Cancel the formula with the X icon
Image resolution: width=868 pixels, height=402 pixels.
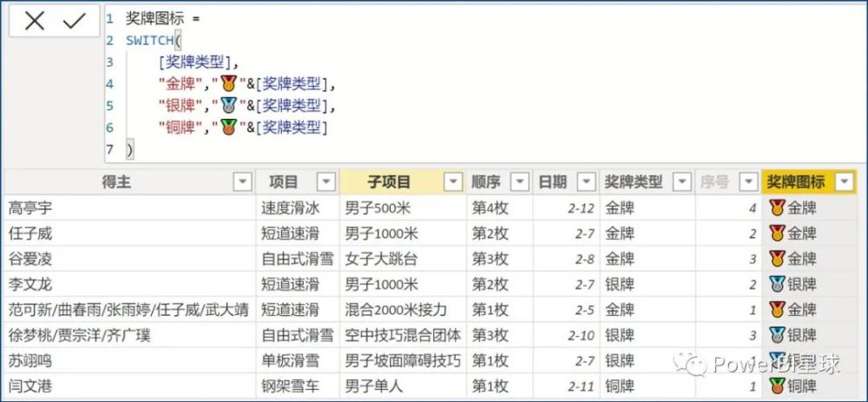tap(35, 21)
